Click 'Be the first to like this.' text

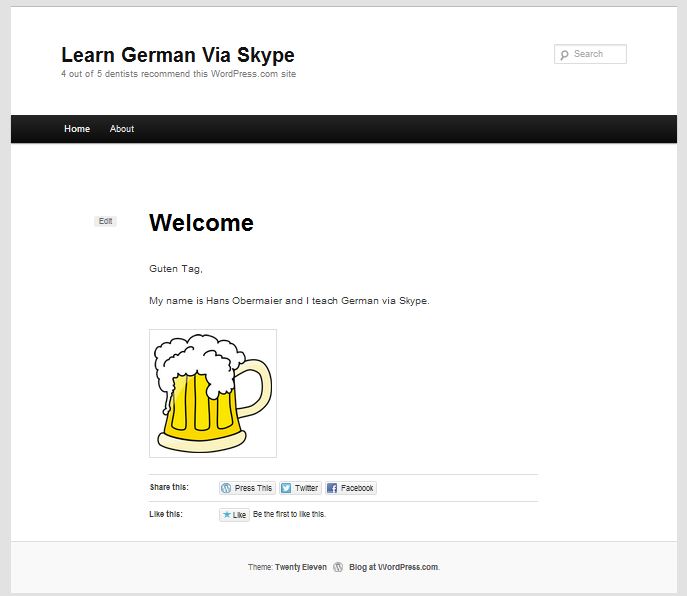[289, 514]
